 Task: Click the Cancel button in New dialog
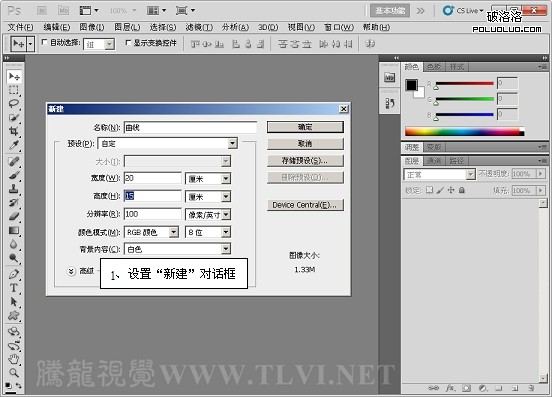pyautogui.click(x=305, y=144)
